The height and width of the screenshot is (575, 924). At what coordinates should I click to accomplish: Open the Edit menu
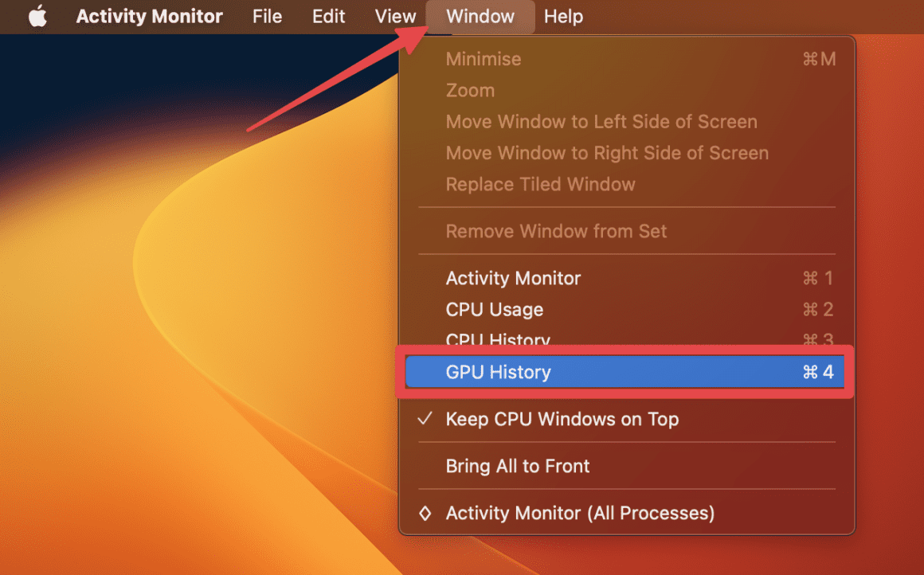(x=328, y=16)
